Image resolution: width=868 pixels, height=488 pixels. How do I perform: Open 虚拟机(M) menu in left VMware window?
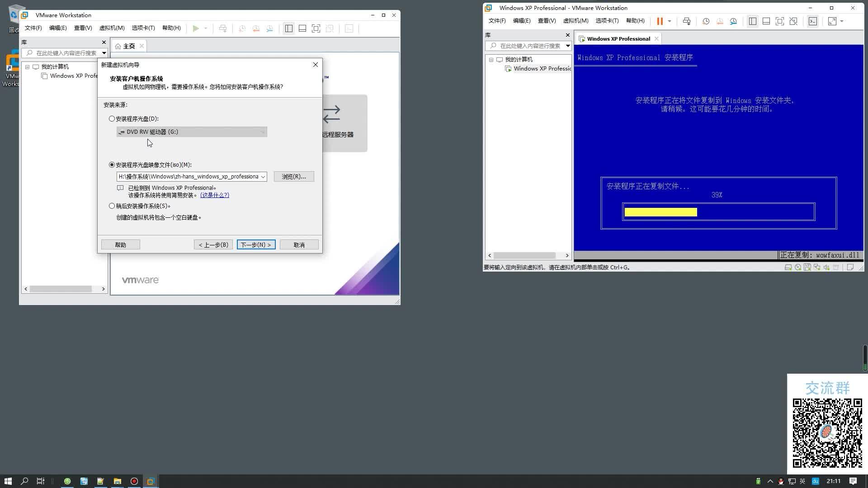point(112,28)
